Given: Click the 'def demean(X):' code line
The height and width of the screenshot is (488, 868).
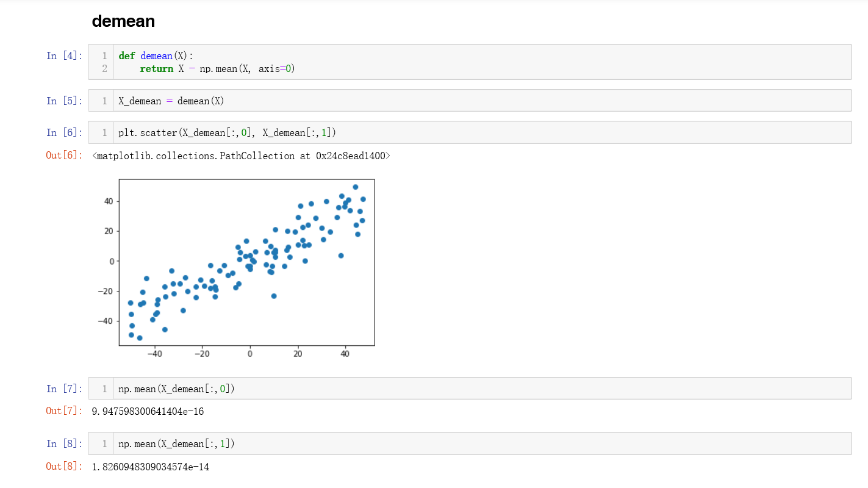Looking at the screenshot, I should [156, 56].
